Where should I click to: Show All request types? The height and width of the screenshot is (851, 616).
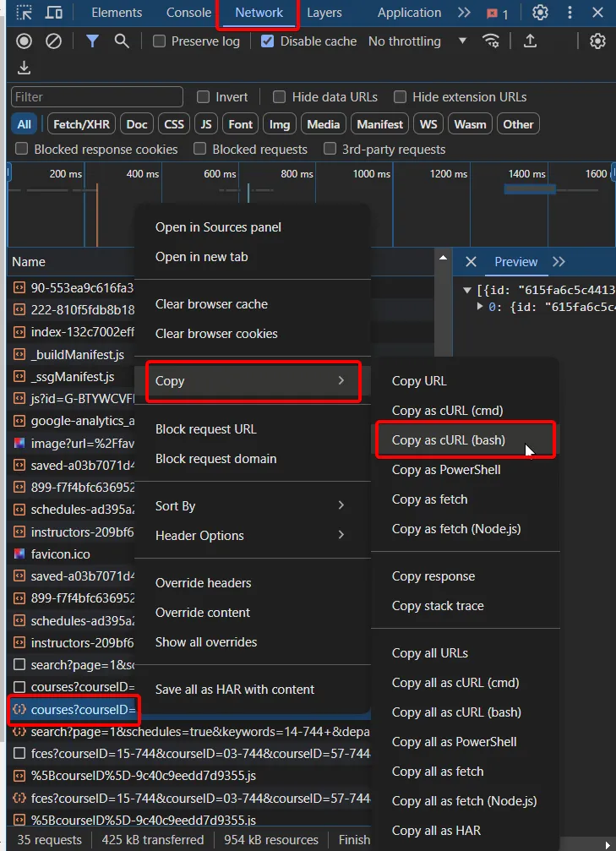tap(24, 124)
